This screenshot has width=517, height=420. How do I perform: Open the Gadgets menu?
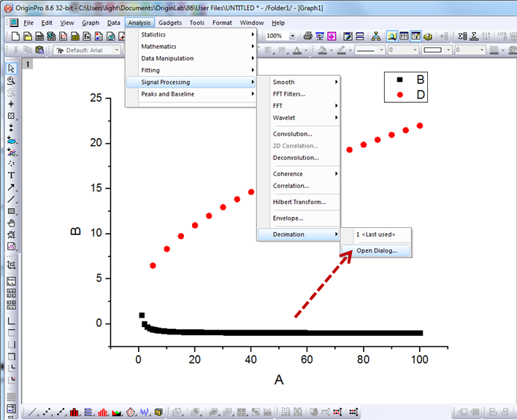pos(171,23)
